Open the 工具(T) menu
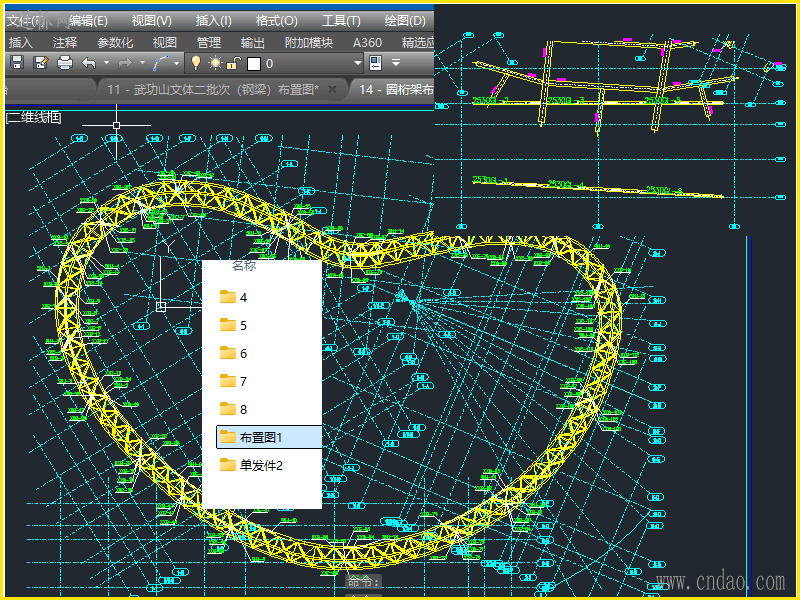Viewport: 800px width, 600px height. coord(341,21)
